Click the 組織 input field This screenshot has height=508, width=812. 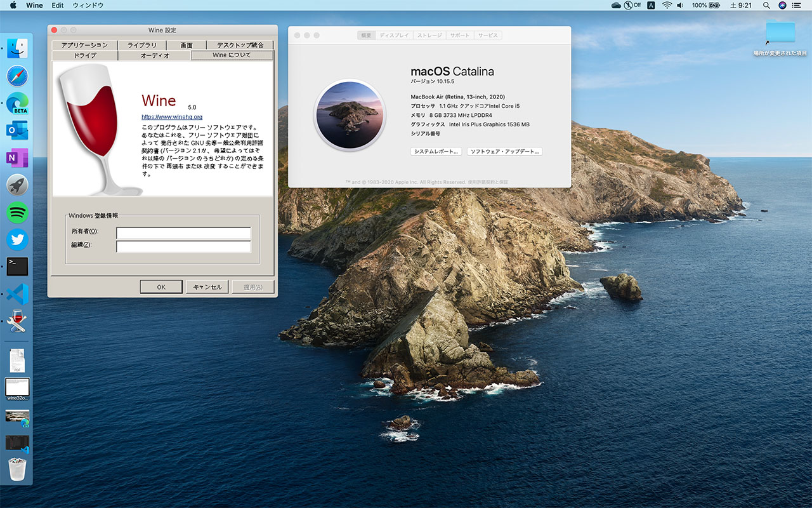coord(183,246)
